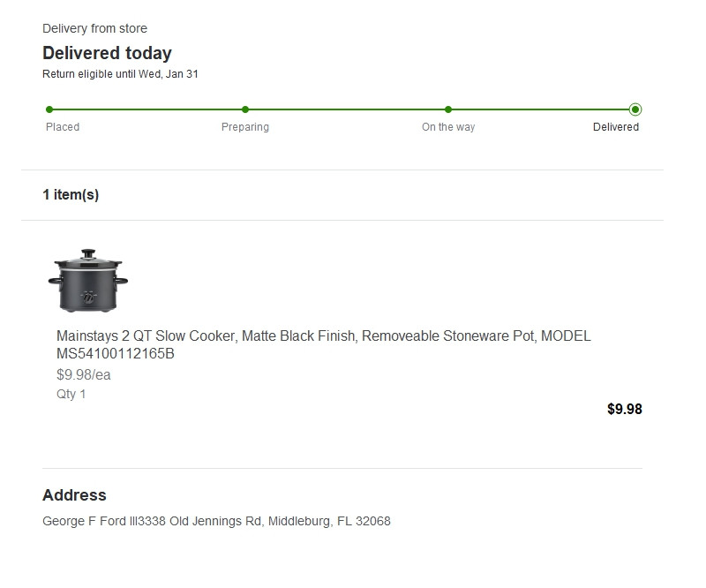
Task: Click the bold $9.98 item total
Action: coord(625,409)
